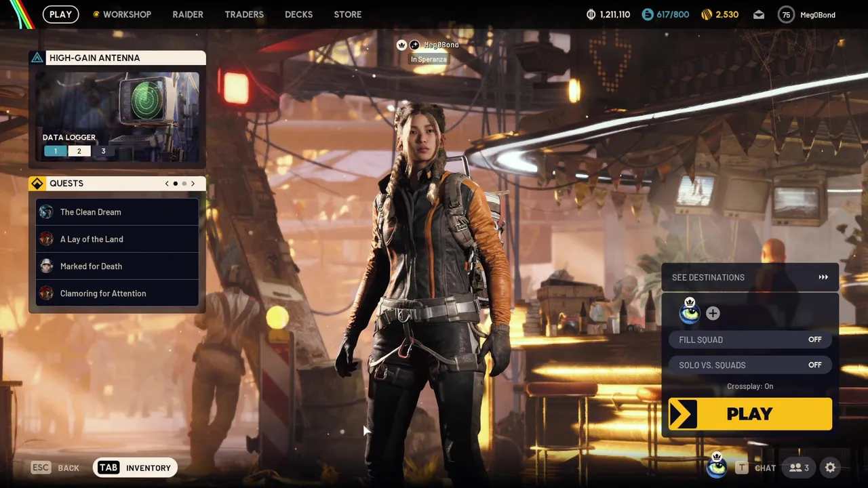Expand SEE DESTINATIONS panel

pos(750,277)
